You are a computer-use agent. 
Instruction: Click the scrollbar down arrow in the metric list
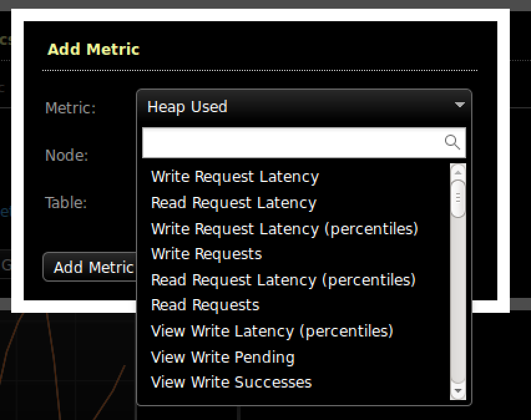pos(458,392)
